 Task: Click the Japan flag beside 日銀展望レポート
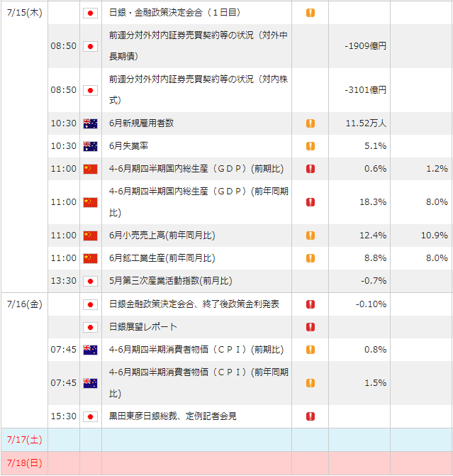91,327
